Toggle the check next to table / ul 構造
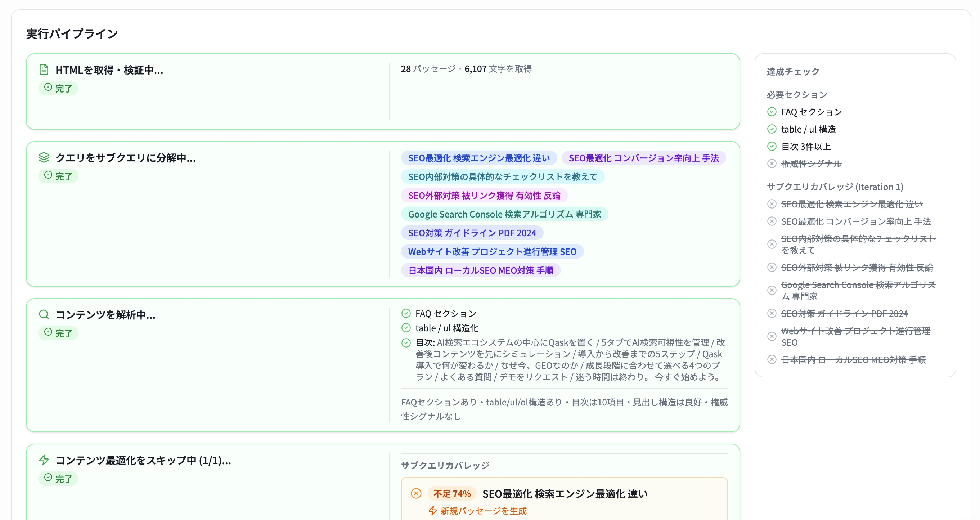The image size is (980, 520). pyautogui.click(x=772, y=129)
